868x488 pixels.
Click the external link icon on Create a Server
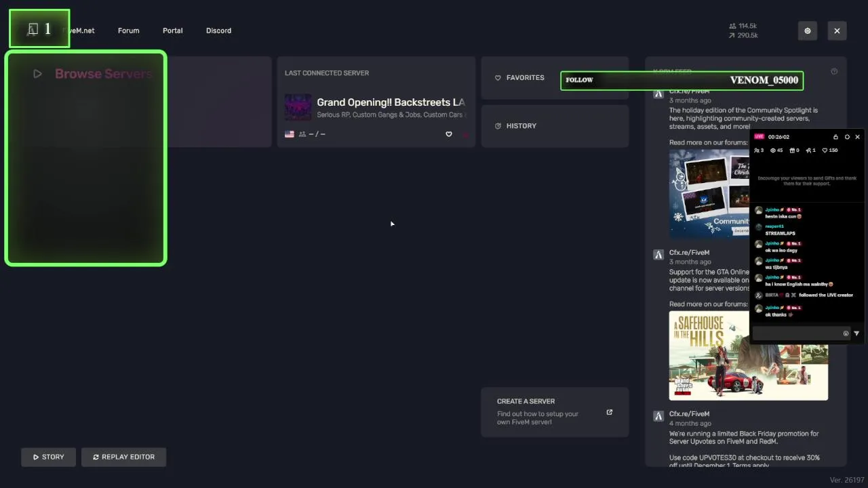tap(609, 412)
